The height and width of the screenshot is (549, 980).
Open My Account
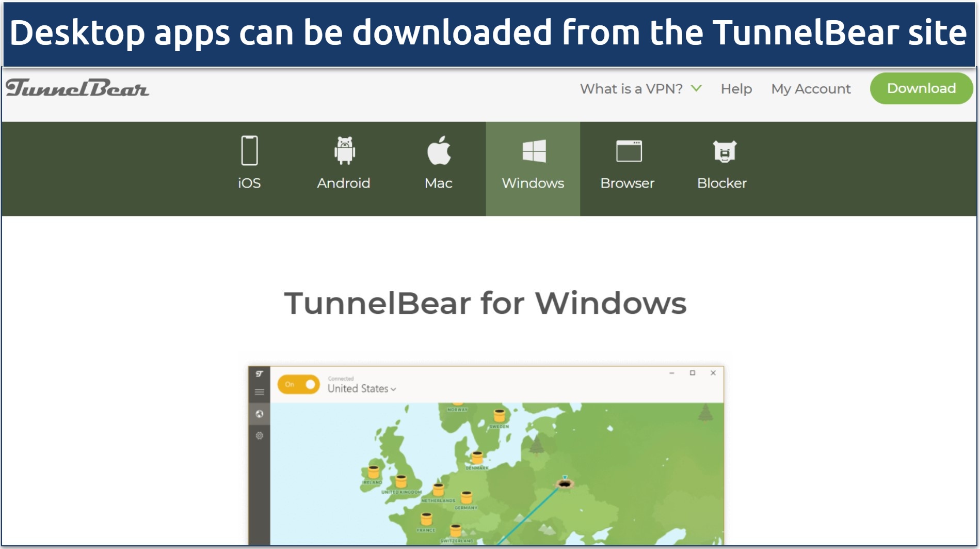(810, 88)
